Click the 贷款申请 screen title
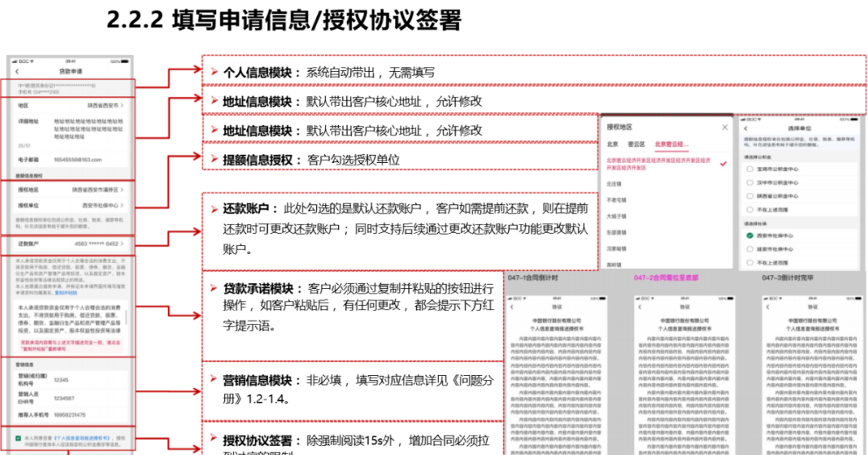The height and width of the screenshot is (455, 868). point(70,72)
